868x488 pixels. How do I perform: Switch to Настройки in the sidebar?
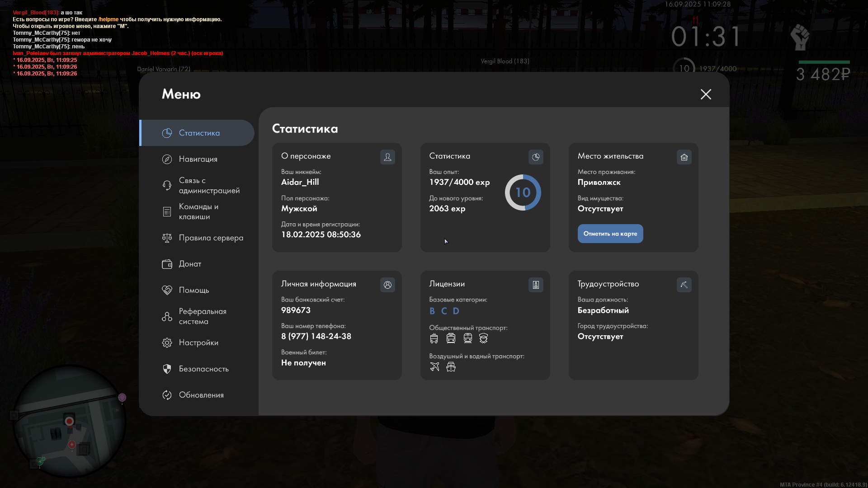(x=198, y=343)
